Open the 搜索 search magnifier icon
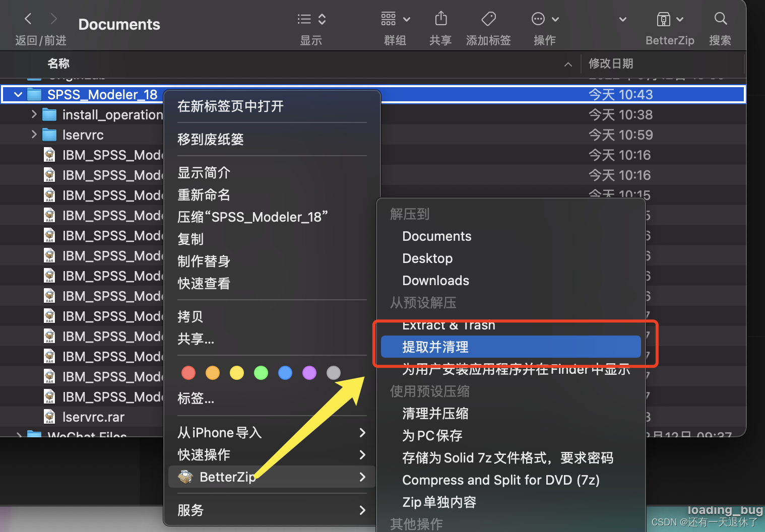Viewport: 765px width, 532px height. (x=720, y=19)
